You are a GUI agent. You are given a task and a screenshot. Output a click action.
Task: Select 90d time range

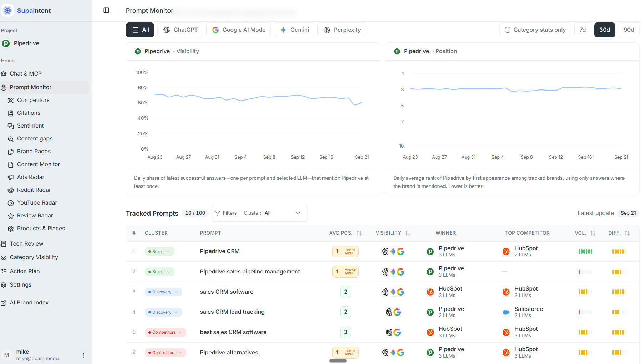(x=629, y=30)
